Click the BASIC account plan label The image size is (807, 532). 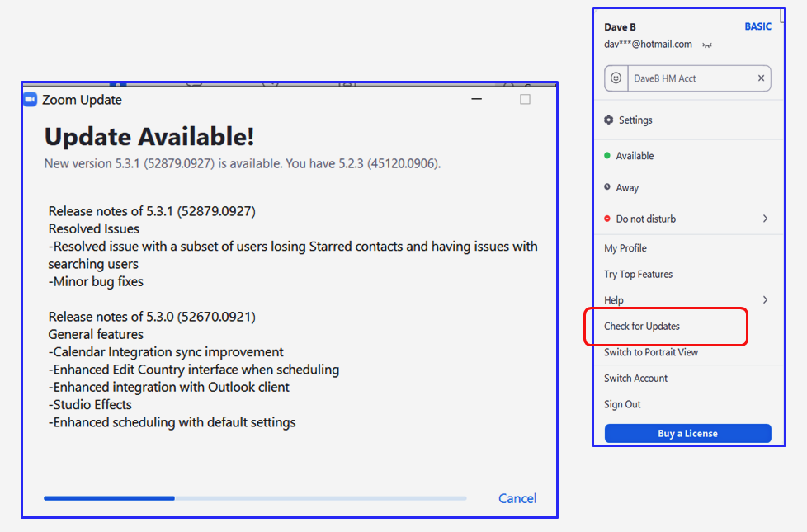coord(757,26)
